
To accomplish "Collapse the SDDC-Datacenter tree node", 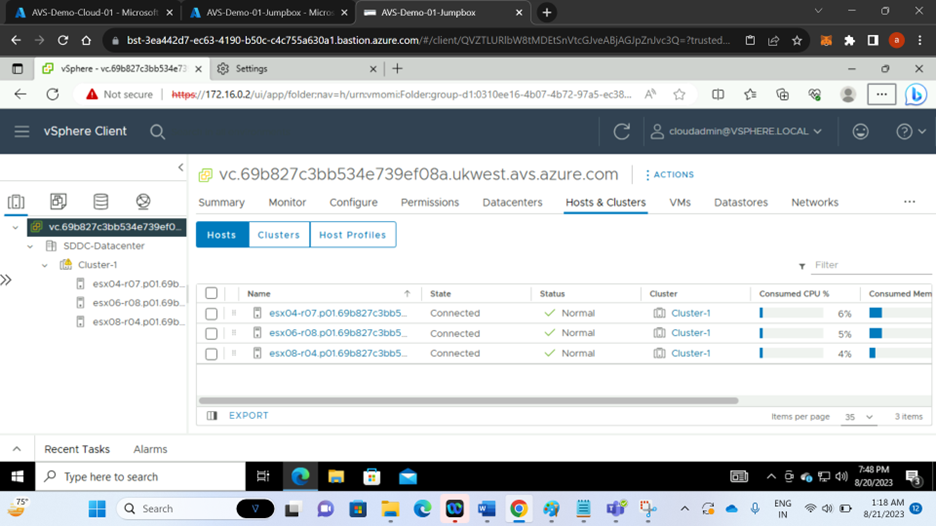I will [30, 246].
